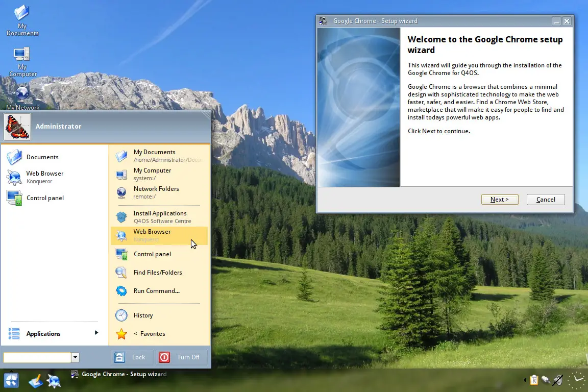Open the search box dropdown arrow
Screen dimensions: 588x392
pyautogui.click(x=75, y=357)
